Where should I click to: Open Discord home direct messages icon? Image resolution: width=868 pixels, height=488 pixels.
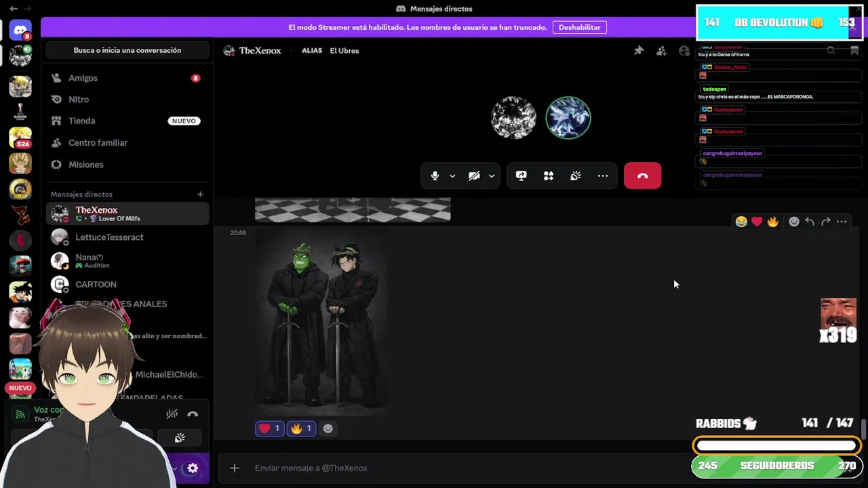20,30
